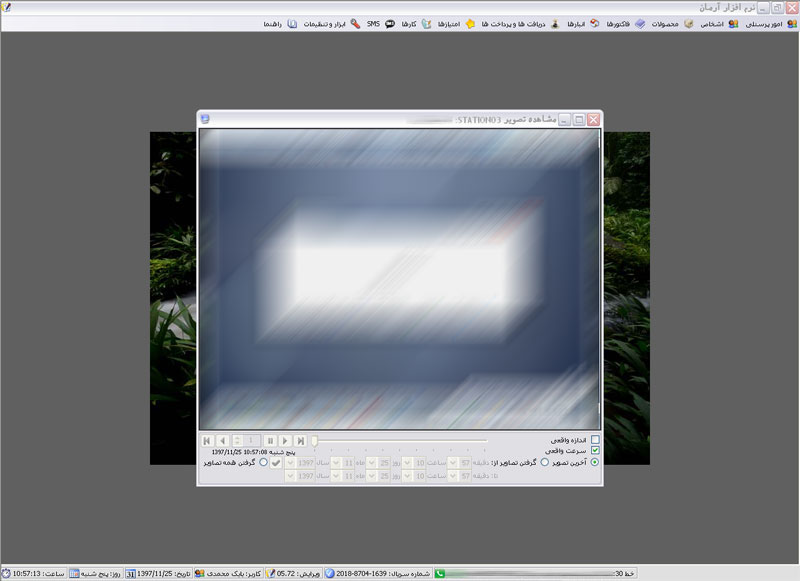This screenshot has width=800, height=581.
Task: Open the 'from' row سال (year) dropdown
Action: 290,463
